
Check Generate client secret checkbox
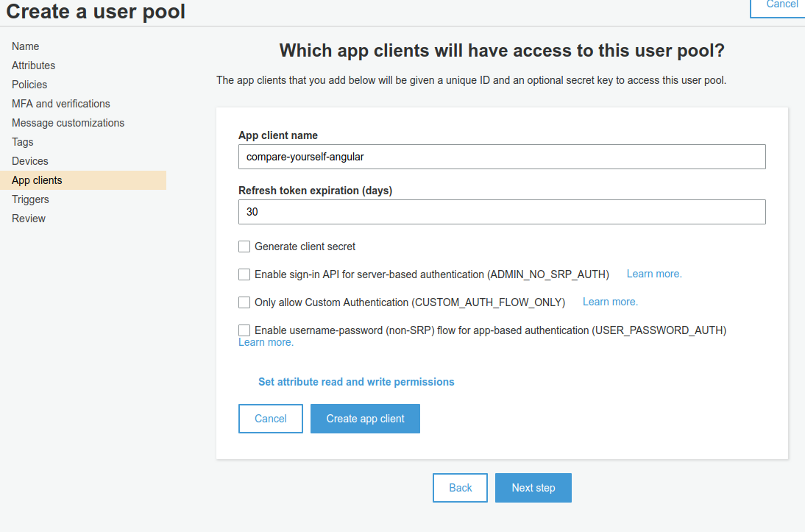(244, 247)
